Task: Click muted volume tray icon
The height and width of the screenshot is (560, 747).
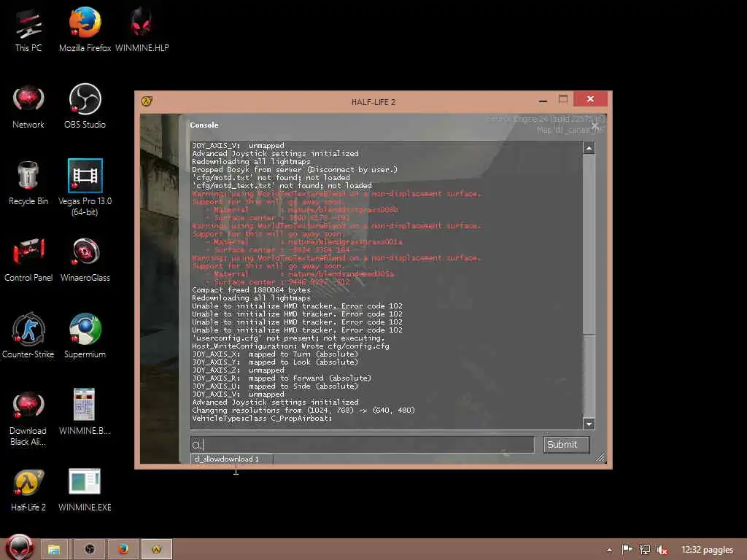Action: point(662,550)
